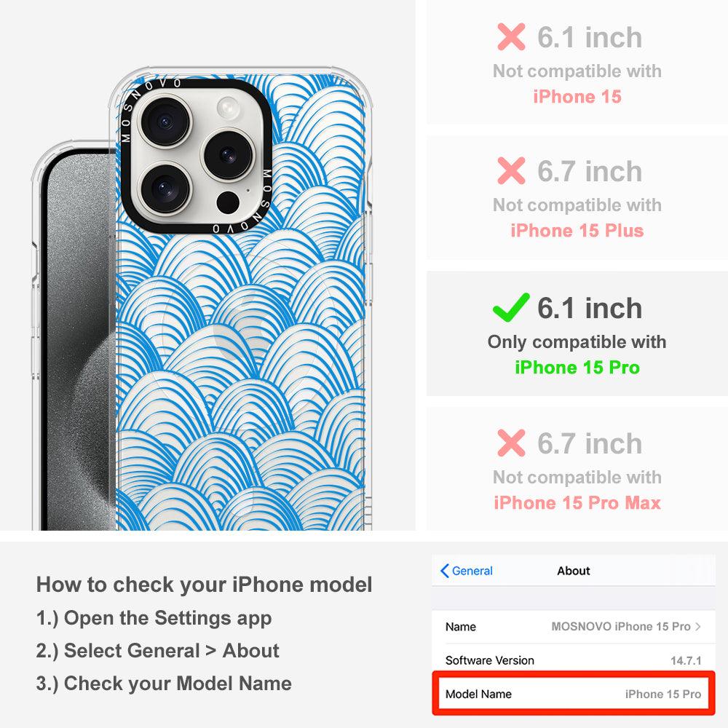Select the iPhone 15 Pro compatible panel
728x728 pixels.
click(x=577, y=333)
